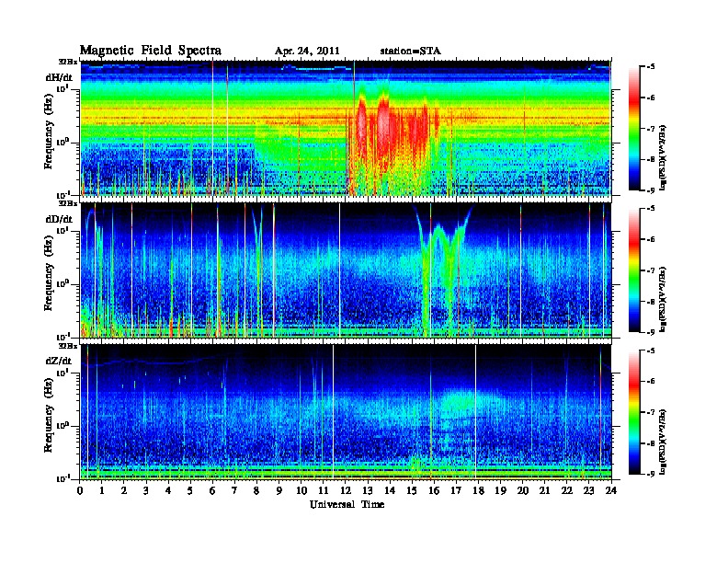This screenshot has height=563, width=728.
Task: Click hour tick "3" on the time axis
Action: point(146,490)
